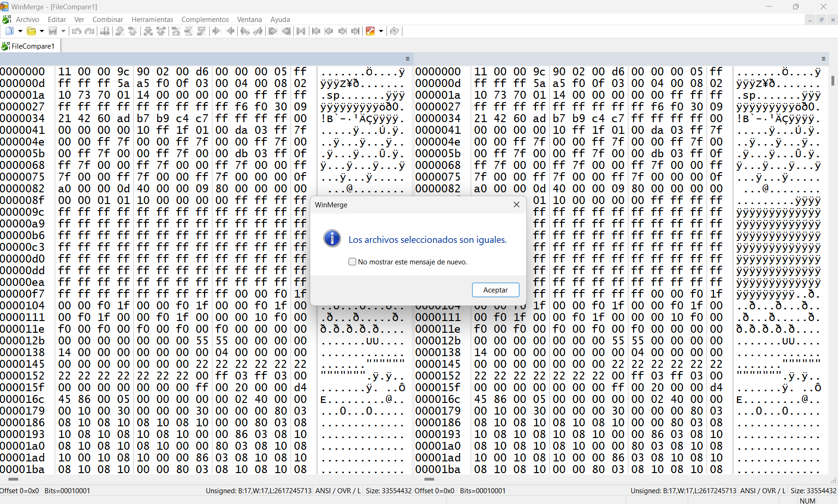Click the Aceptar button

(496, 290)
